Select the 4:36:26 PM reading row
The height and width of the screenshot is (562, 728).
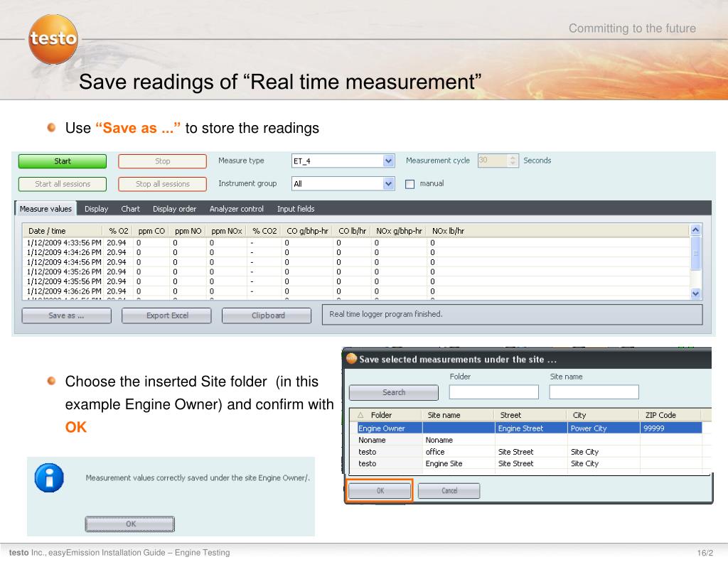click(x=356, y=291)
